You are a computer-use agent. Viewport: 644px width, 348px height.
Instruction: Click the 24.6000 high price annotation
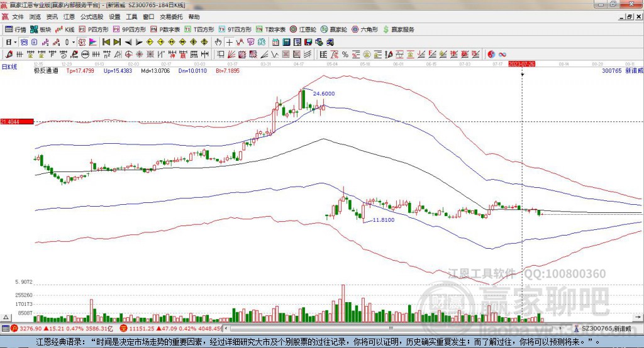(324, 94)
